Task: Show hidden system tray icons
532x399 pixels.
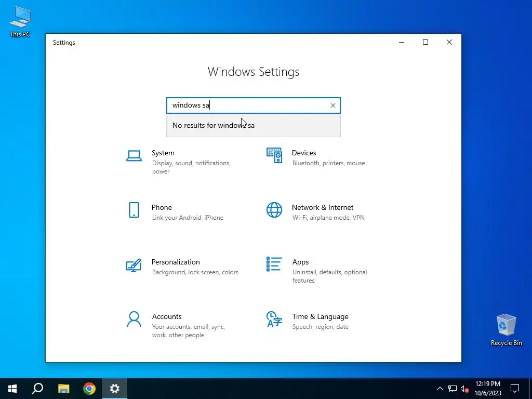Action: (440, 389)
